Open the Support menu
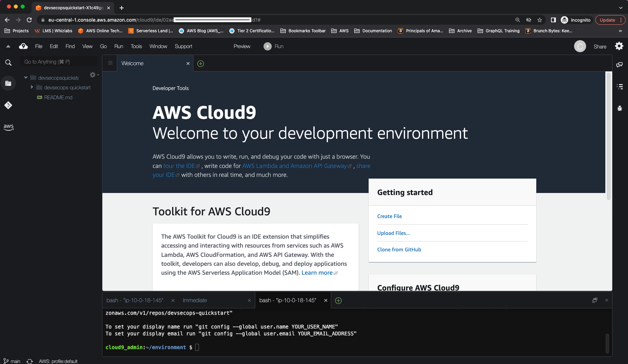Viewport: 628px width, 364px height. tap(183, 46)
